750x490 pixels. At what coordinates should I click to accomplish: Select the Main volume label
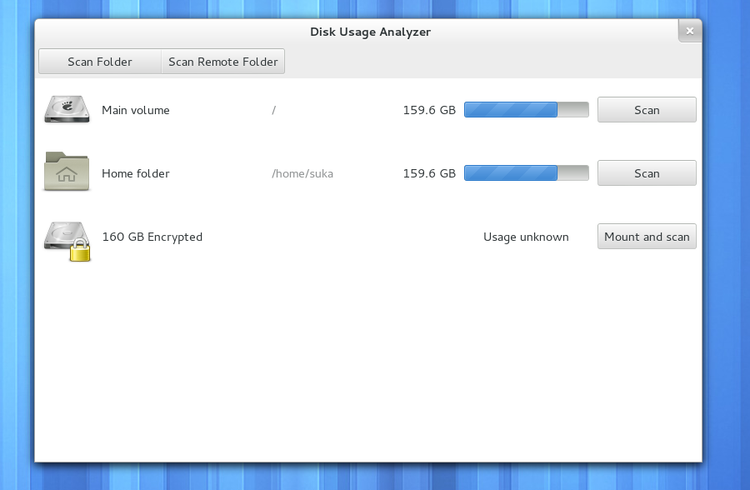click(136, 110)
